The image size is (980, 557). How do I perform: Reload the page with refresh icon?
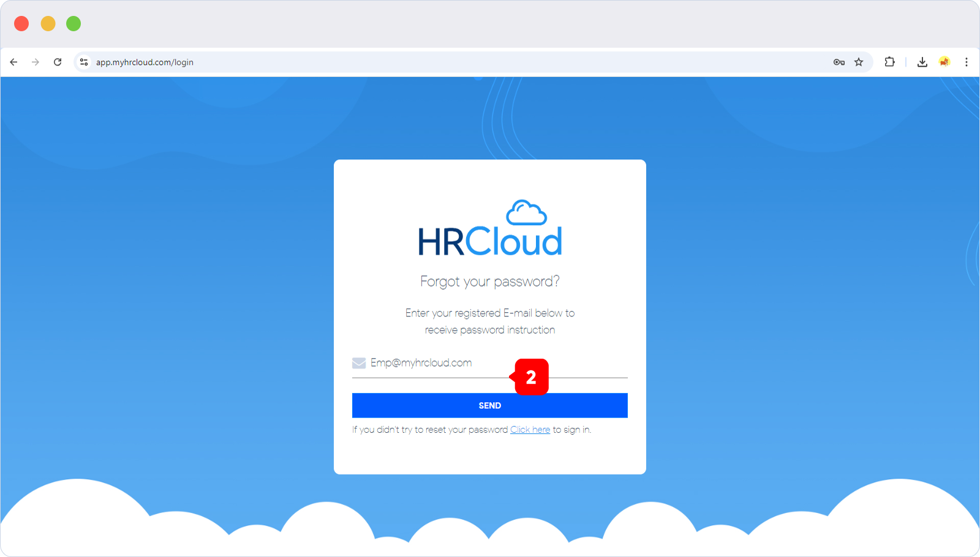point(58,62)
